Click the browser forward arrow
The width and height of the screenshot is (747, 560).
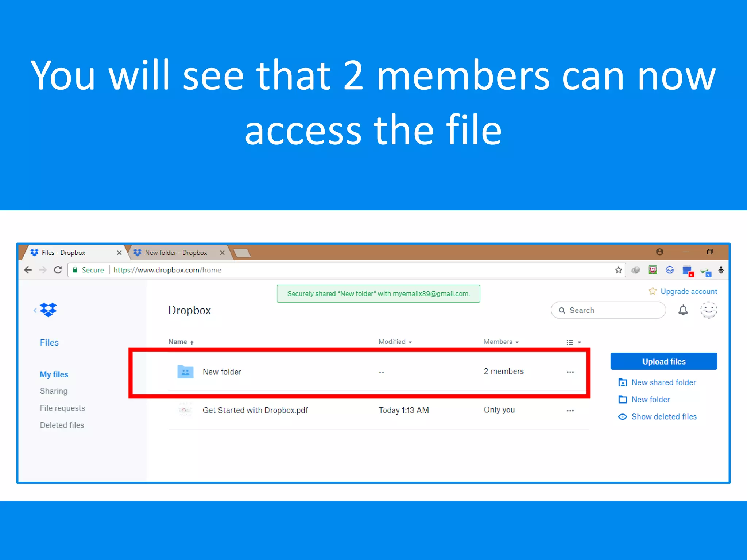[x=43, y=270]
